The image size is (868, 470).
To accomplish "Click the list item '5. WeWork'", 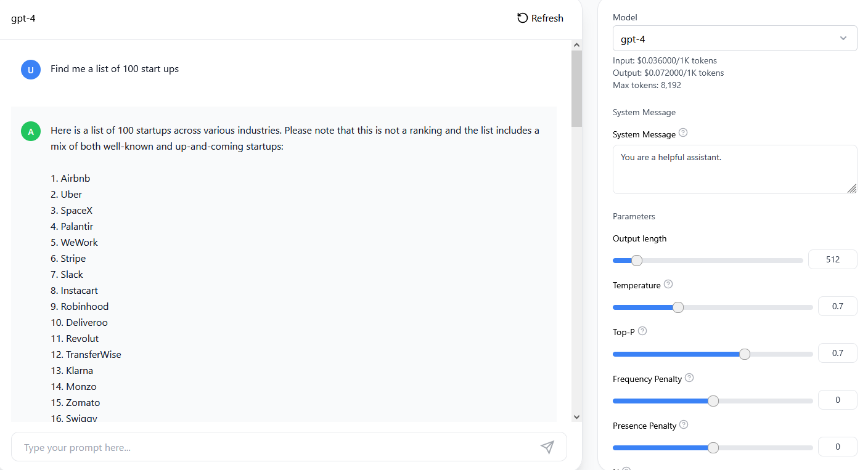I will pyautogui.click(x=74, y=243).
